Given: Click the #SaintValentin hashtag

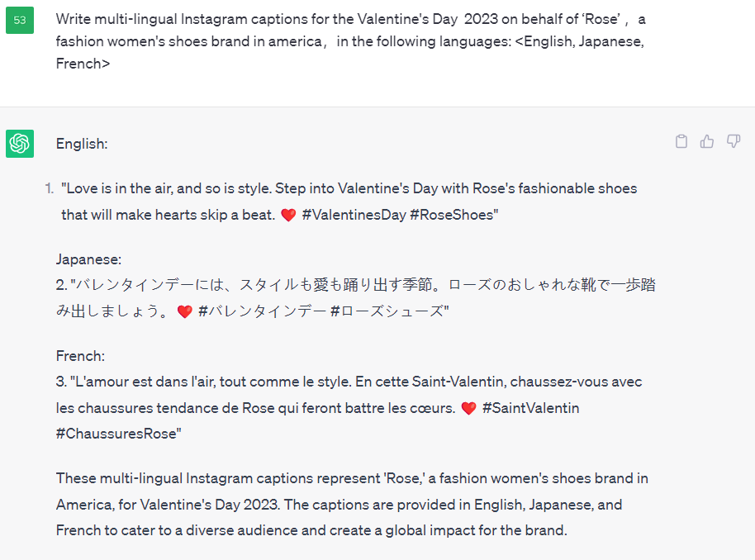Looking at the screenshot, I should (530, 408).
